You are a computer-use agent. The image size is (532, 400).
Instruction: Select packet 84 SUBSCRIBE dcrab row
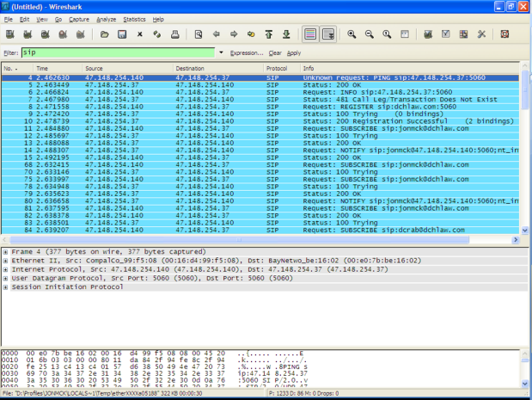(x=260, y=230)
